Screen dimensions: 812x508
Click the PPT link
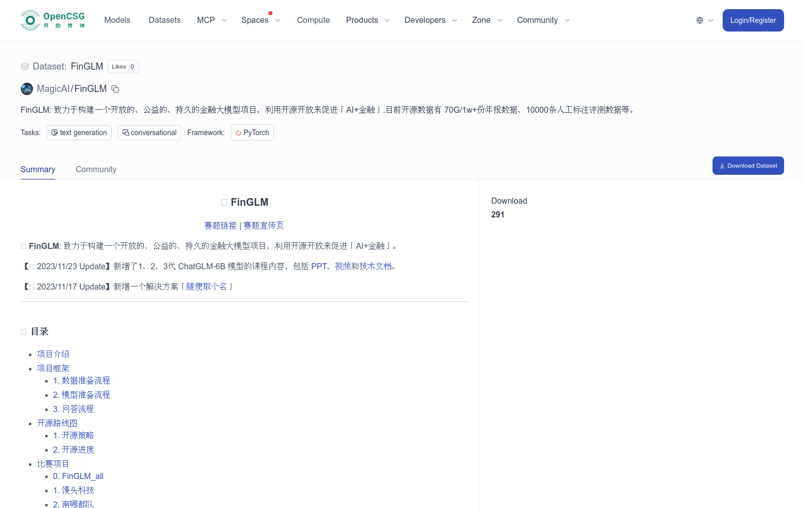pyautogui.click(x=319, y=266)
